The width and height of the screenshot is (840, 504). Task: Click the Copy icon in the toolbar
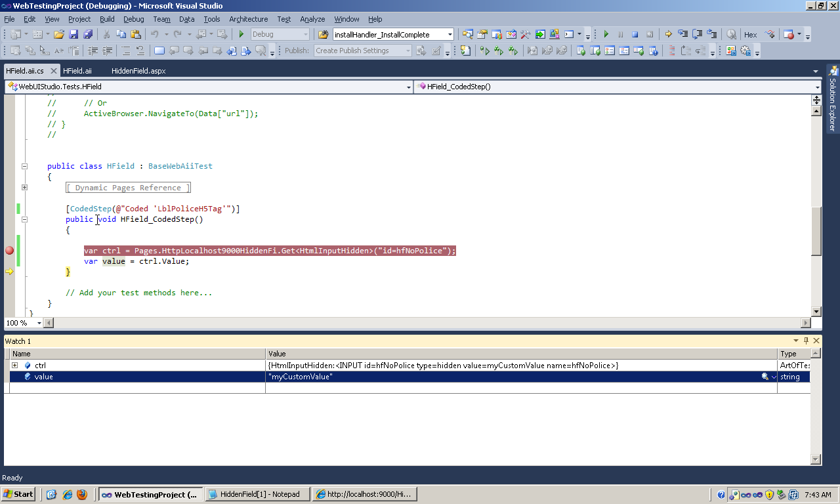[x=121, y=35]
